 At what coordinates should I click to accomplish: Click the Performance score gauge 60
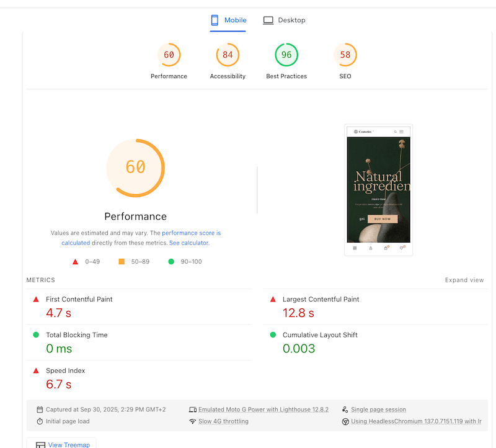169,55
